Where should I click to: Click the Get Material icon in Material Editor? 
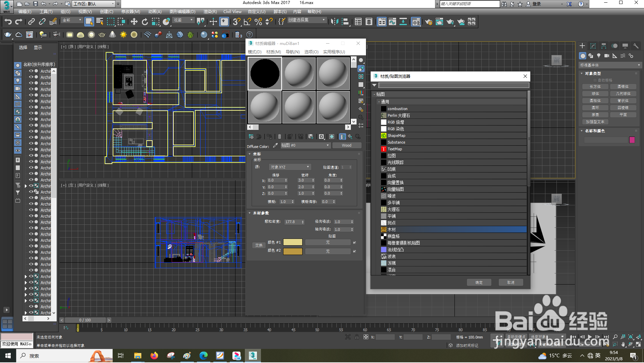coord(251,137)
